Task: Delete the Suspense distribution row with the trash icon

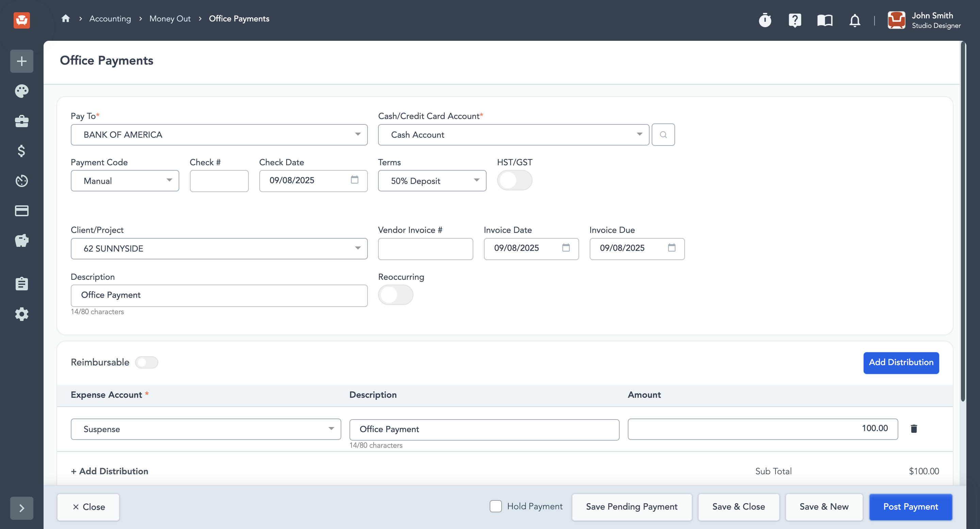Action: 914,428
